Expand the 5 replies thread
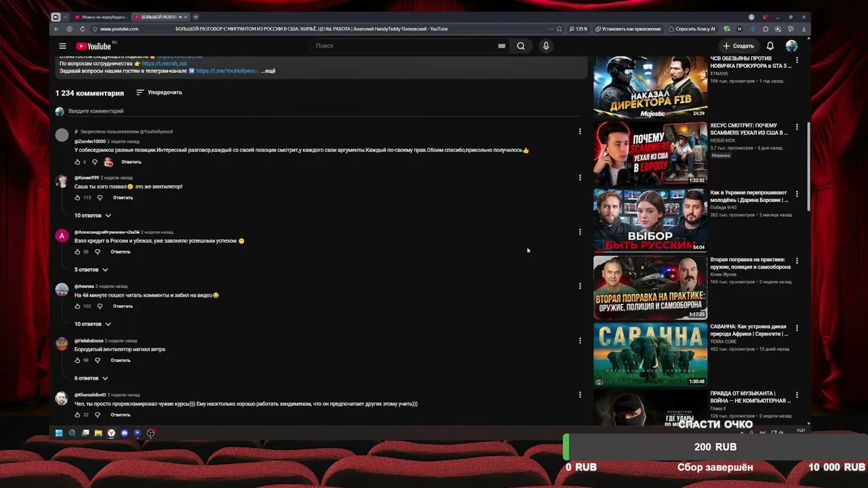Screen dimensions: 868x488 (91, 270)
